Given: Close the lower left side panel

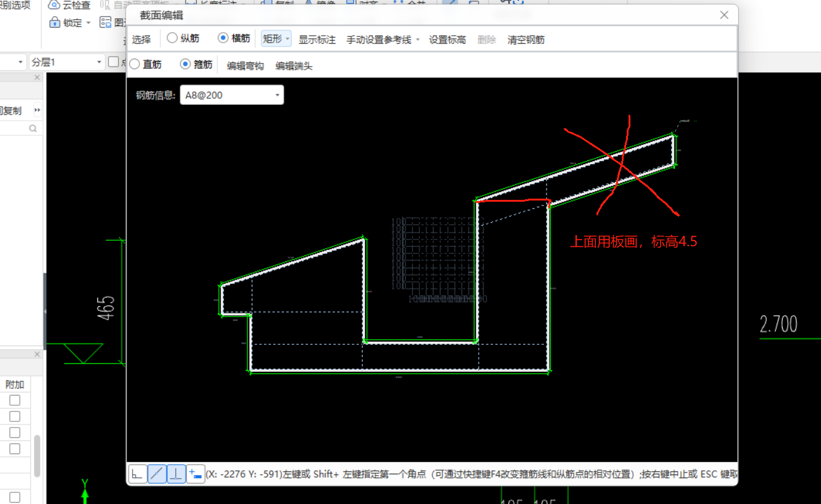Looking at the screenshot, I should (37, 355).
